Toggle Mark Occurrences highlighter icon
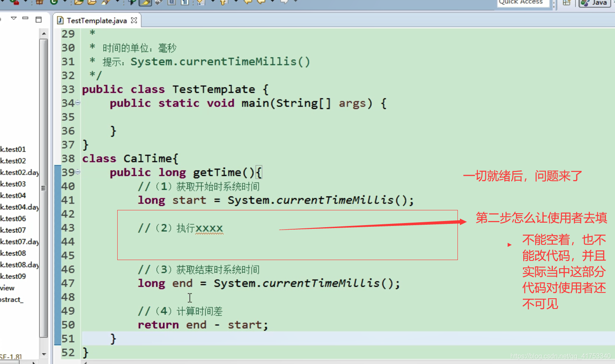The image size is (615, 364). 145,2
